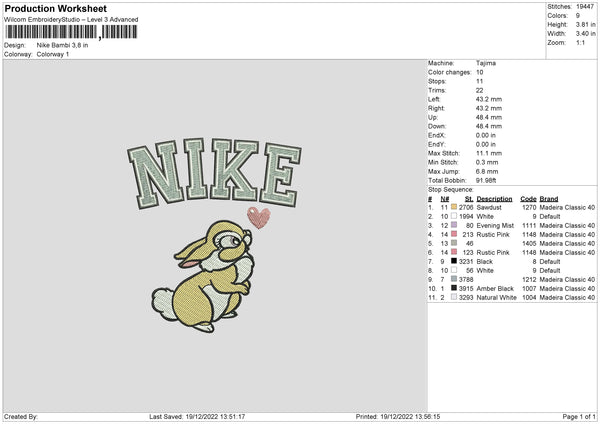
Task: Click the 'Description' column header
Action: 494,199
